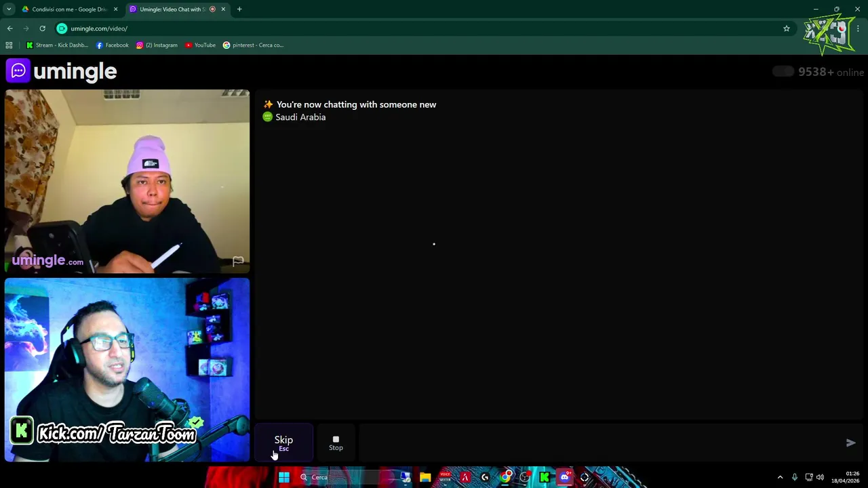Open the Umingle logo home link
This screenshot has width=868, height=488.
pos(62,71)
